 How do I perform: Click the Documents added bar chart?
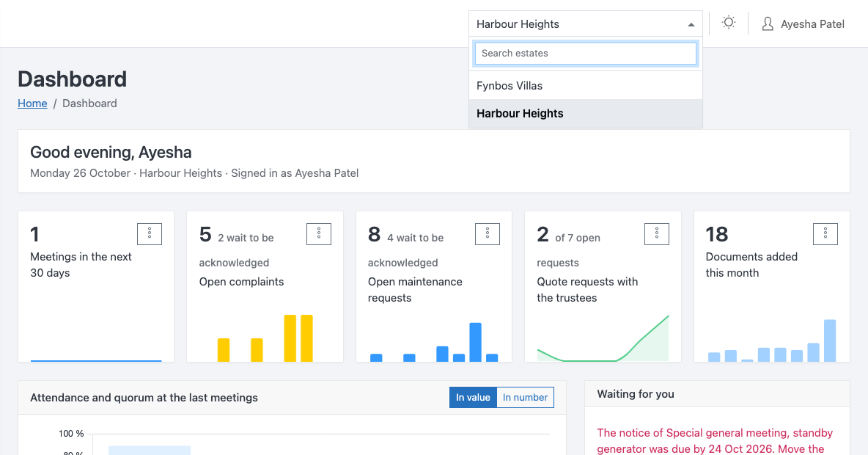pos(772,341)
